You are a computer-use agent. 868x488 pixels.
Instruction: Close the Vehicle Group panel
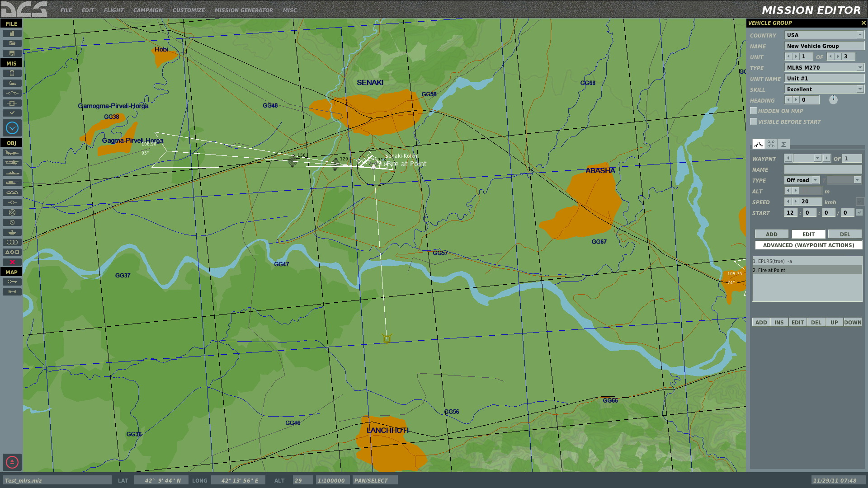(x=863, y=23)
